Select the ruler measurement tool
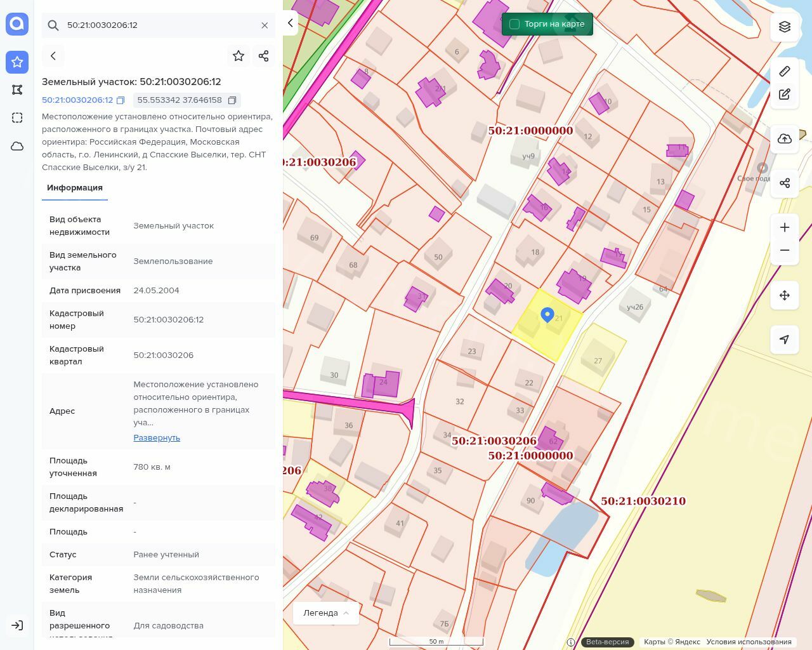This screenshot has height=650, width=812. tap(785, 71)
